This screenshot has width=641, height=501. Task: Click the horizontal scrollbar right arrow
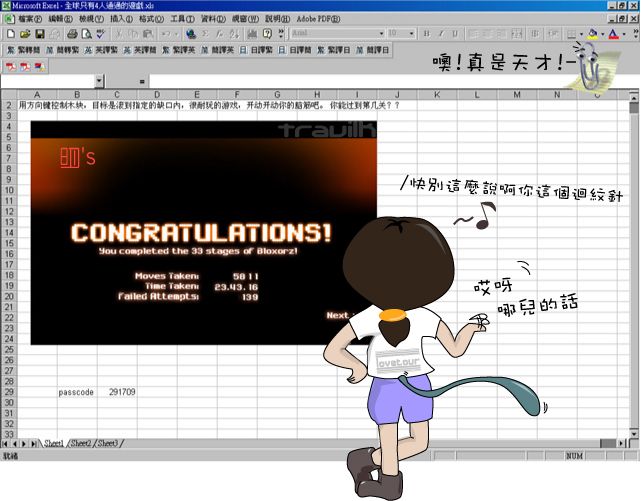pyautogui.click(x=621, y=443)
